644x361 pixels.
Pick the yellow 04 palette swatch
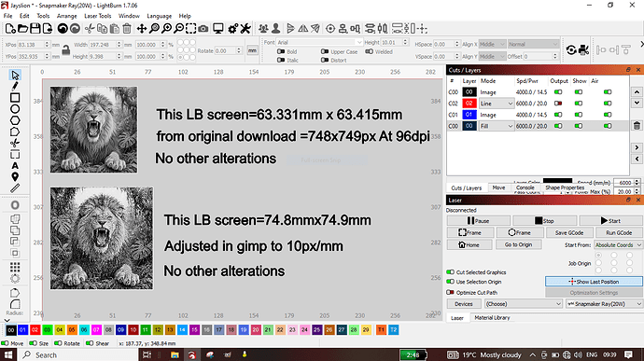(60, 330)
